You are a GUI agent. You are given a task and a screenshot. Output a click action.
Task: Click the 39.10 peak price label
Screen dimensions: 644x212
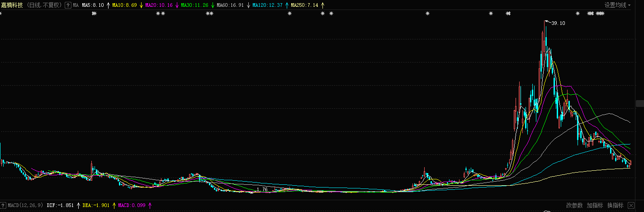coord(558,23)
